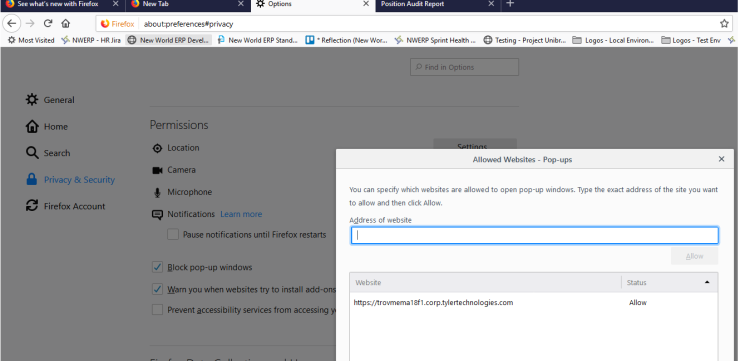Open General settings with the gear icon

(x=32, y=100)
